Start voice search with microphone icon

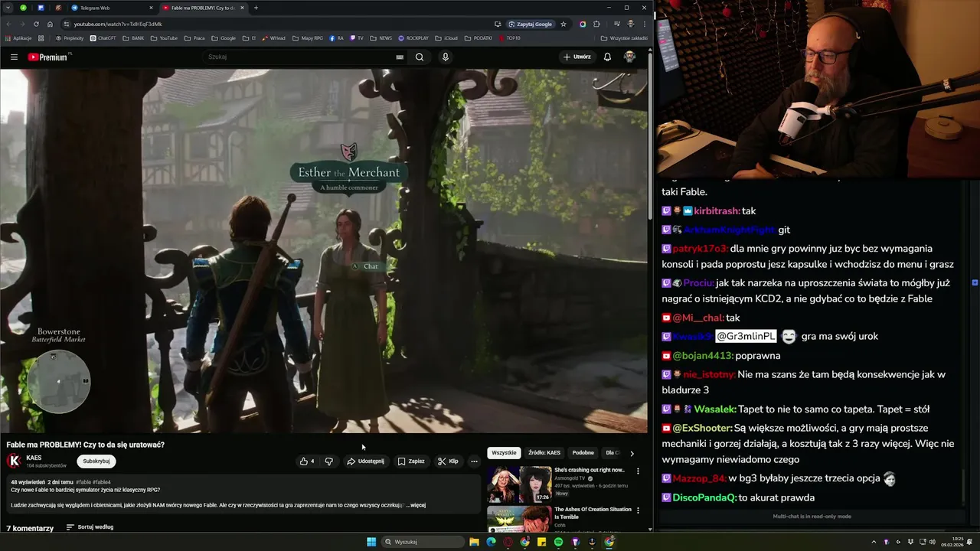[445, 57]
